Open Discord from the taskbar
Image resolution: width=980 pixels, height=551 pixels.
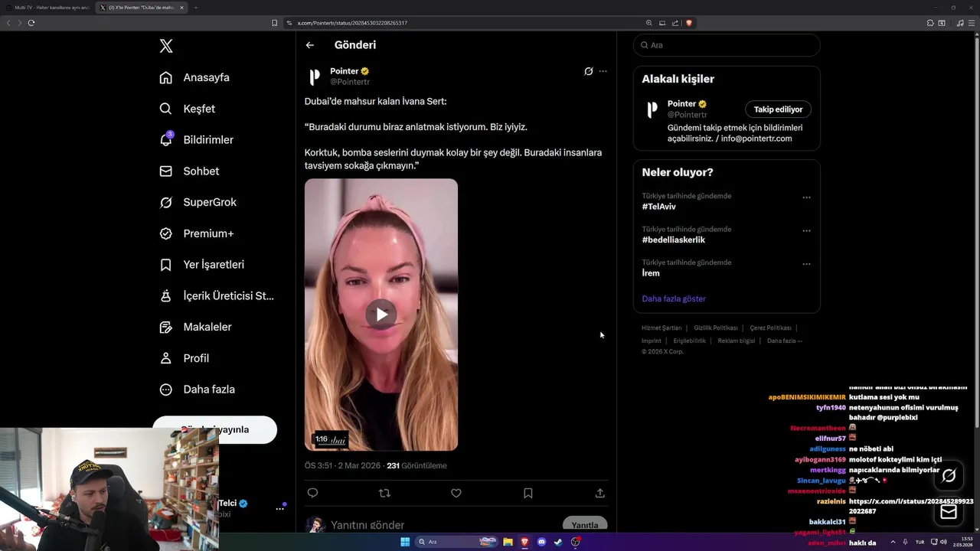[x=541, y=542]
